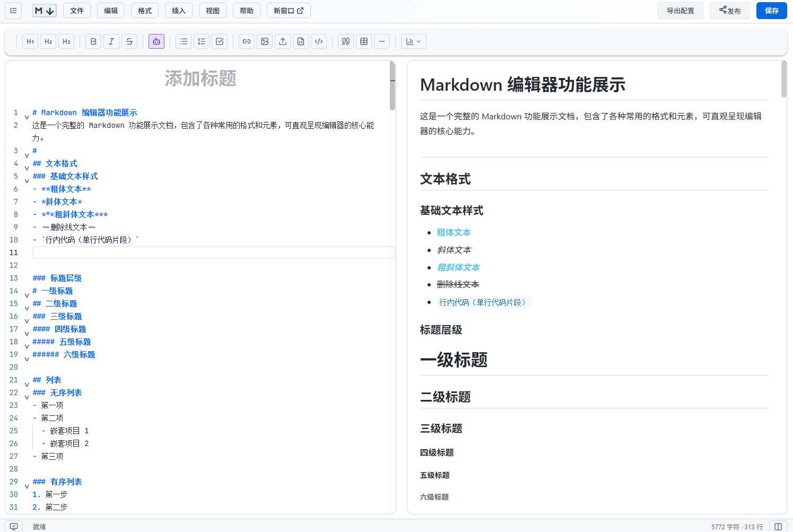The width and height of the screenshot is (793, 532).
Task: Click the 添加标题 title input field
Action: [200, 79]
